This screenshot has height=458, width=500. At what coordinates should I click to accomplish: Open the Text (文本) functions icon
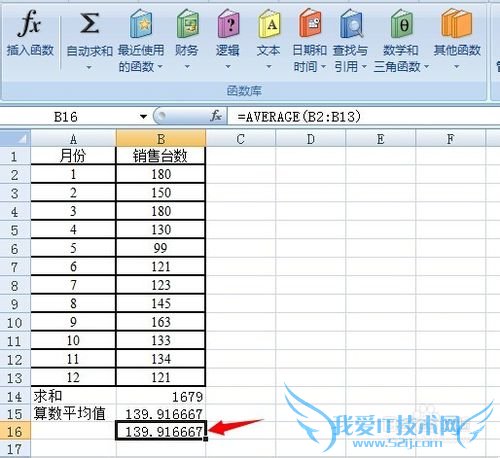coord(269,23)
